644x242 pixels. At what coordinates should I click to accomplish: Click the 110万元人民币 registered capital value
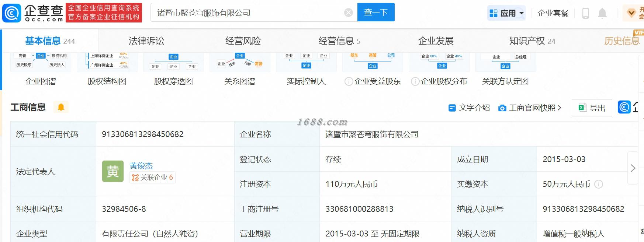click(x=352, y=184)
